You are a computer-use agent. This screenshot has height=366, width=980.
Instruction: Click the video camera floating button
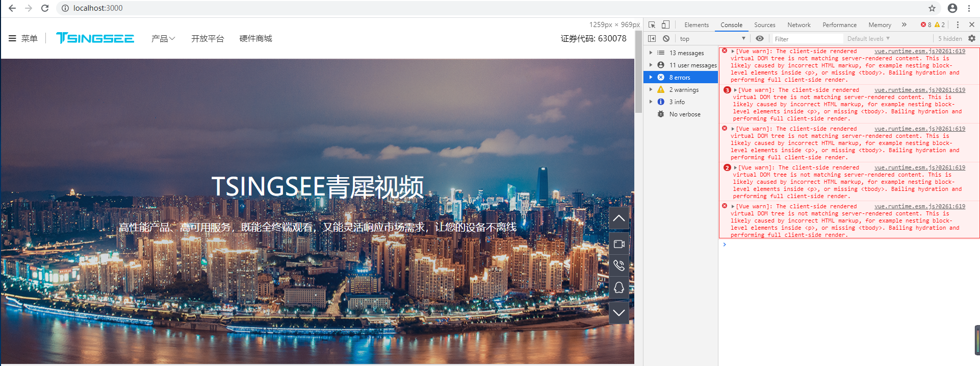(619, 244)
